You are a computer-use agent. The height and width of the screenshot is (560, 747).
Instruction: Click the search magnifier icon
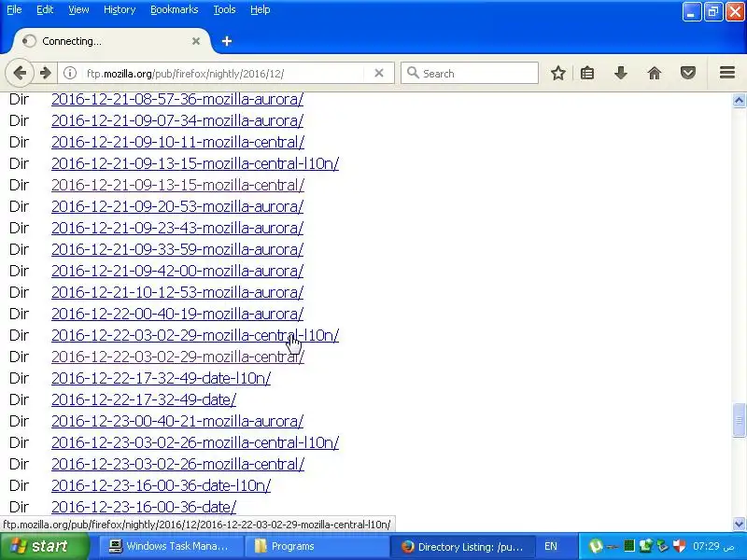click(x=413, y=73)
